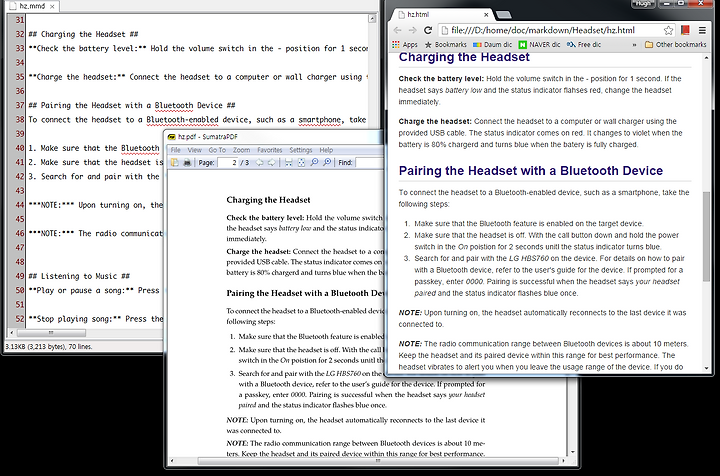Click editor status '3.13KB (3,213 bytes), 70 lines.'
720x476 pixels.
pyautogui.click(x=49, y=347)
